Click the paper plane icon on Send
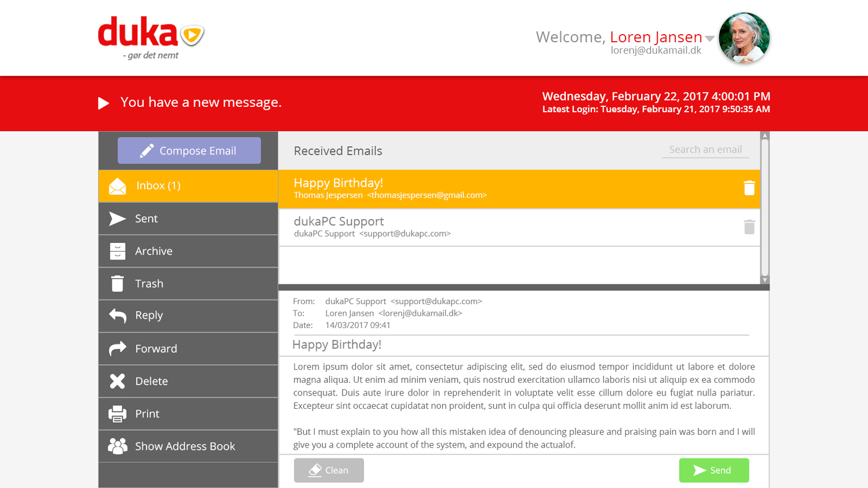This screenshot has height=488, width=868. click(700, 470)
